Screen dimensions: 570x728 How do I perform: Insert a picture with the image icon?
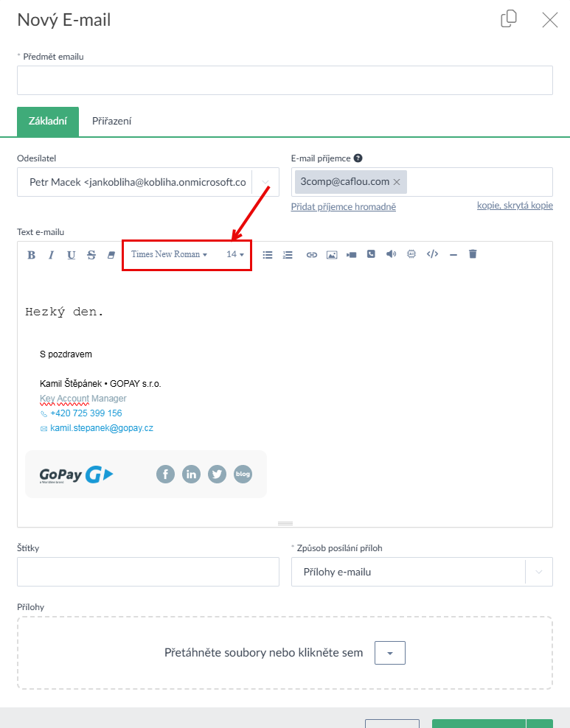pyautogui.click(x=332, y=255)
